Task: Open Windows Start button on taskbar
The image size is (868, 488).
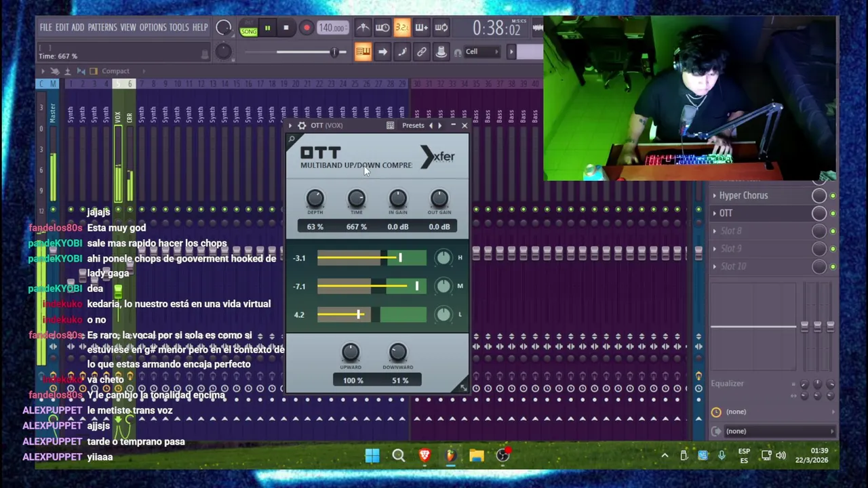Action: 372,456
